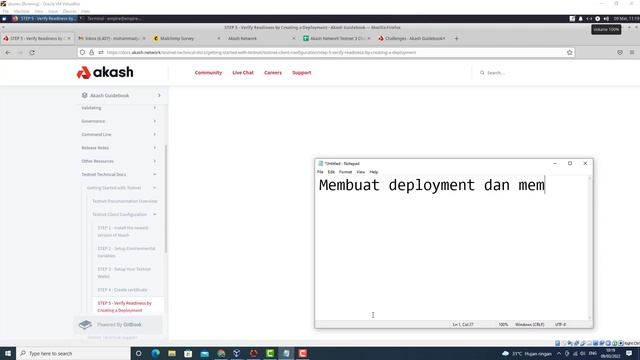This screenshot has height=360, width=640.
Task: Open the Support link
Action: (x=302, y=73)
